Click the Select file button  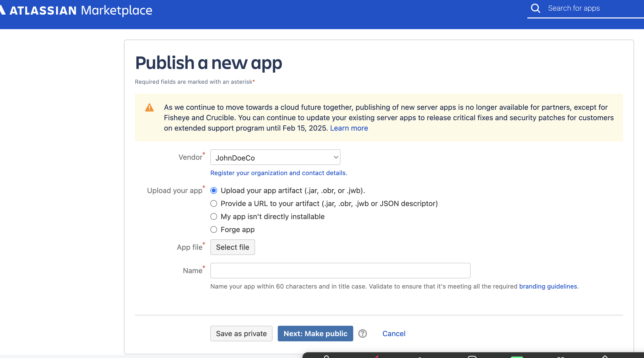232,247
